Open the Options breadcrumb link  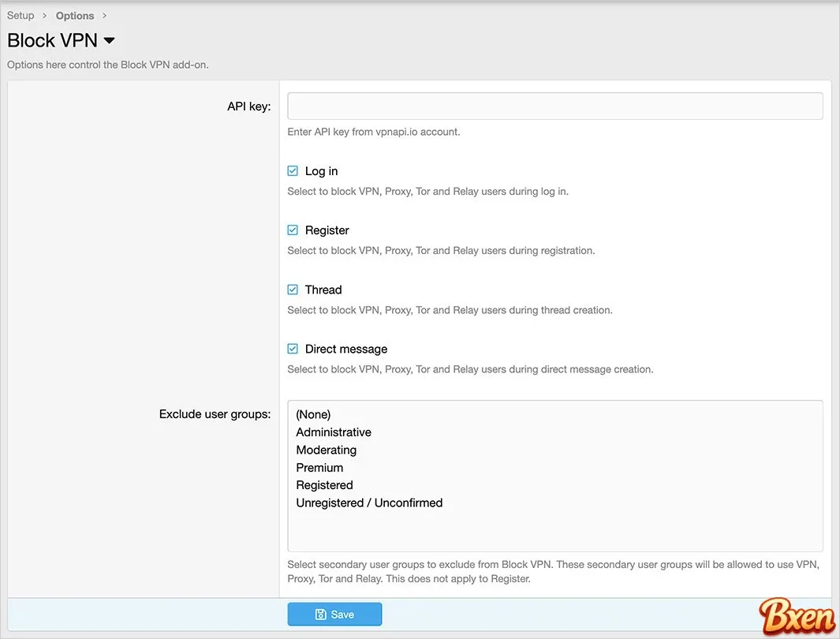pyautogui.click(x=75, y=16)
